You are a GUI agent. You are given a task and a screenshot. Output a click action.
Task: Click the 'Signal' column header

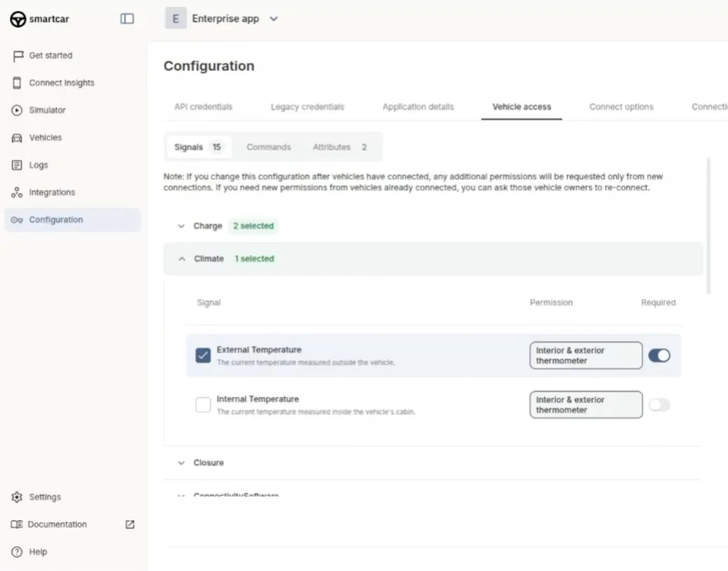(x=209, y=302)
